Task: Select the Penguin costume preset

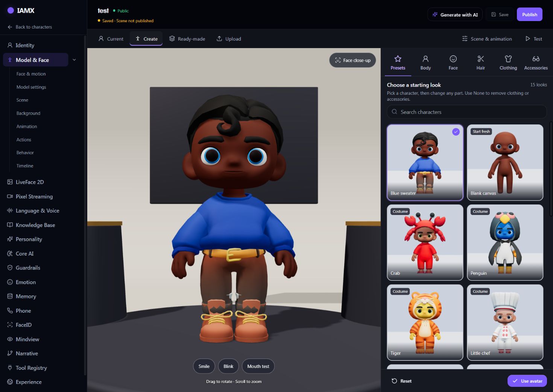Action: [505, 242]
